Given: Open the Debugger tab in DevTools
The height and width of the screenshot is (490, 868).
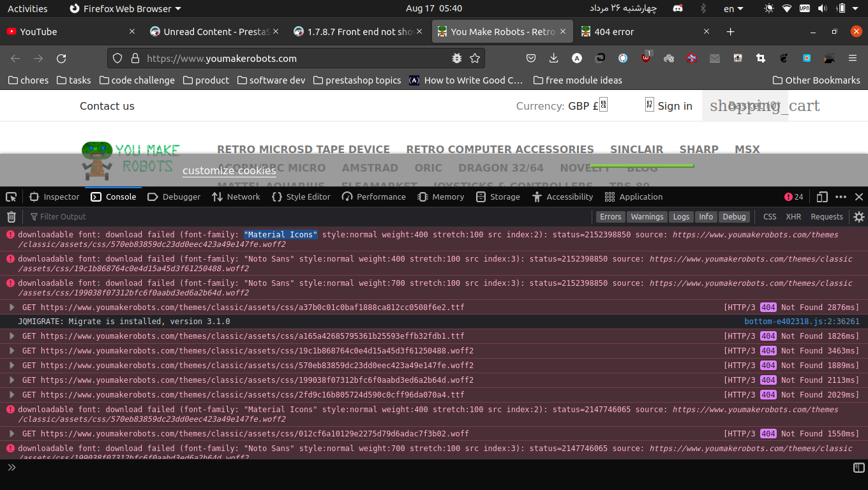Looking at the screenshot, I should [x=174, y=197].
